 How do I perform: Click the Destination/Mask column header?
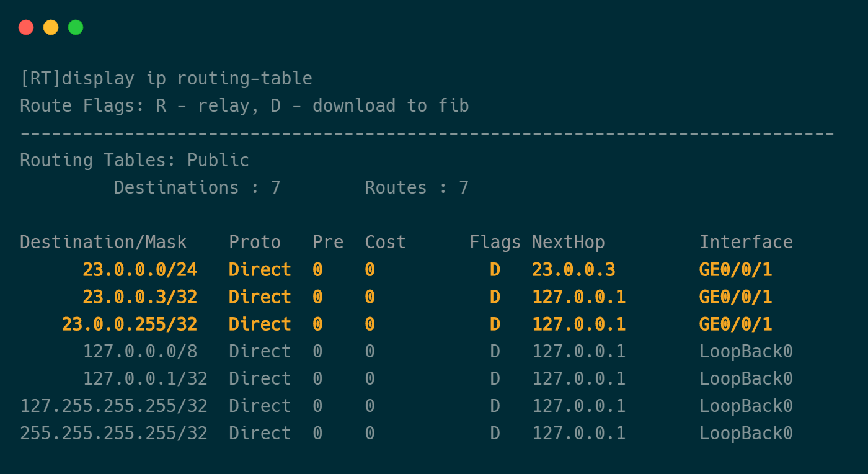(x=103, y=243)
